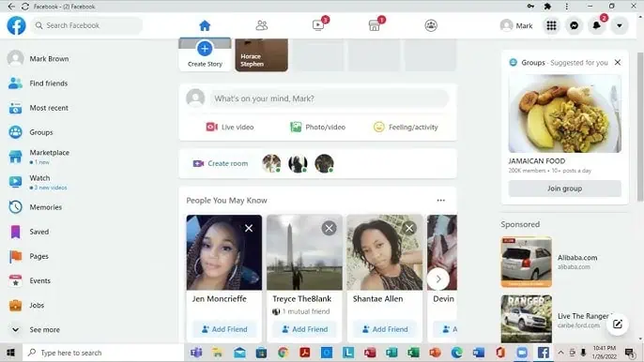Open Jen Moncrieffe's profile photo
Image resolution: width=644 pixels, height=362 pixels.
(x=224, y=252)
